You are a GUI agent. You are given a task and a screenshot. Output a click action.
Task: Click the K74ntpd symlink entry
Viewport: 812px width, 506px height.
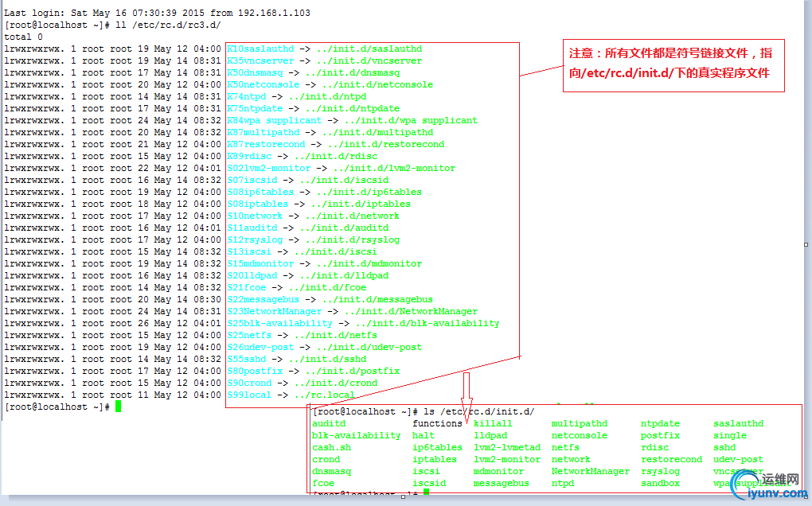pyautogui.click(x=247, y=96)
